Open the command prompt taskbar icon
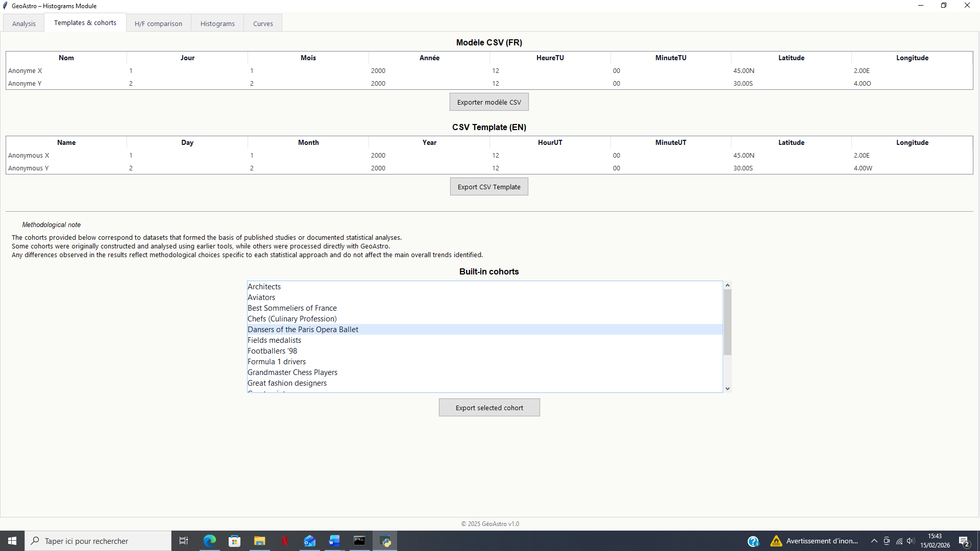Image resolution: width=980 pixels, height=551 pixels. click(359, 541)
